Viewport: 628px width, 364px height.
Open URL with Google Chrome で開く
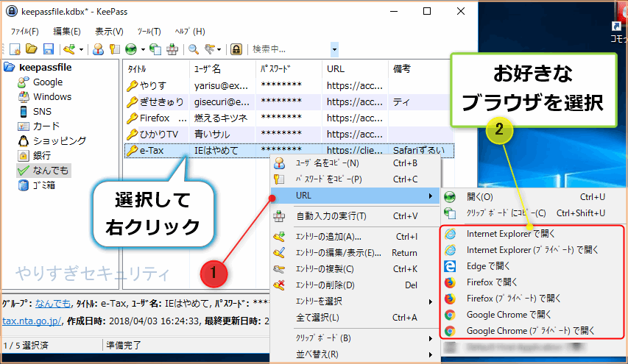(533, 315)
